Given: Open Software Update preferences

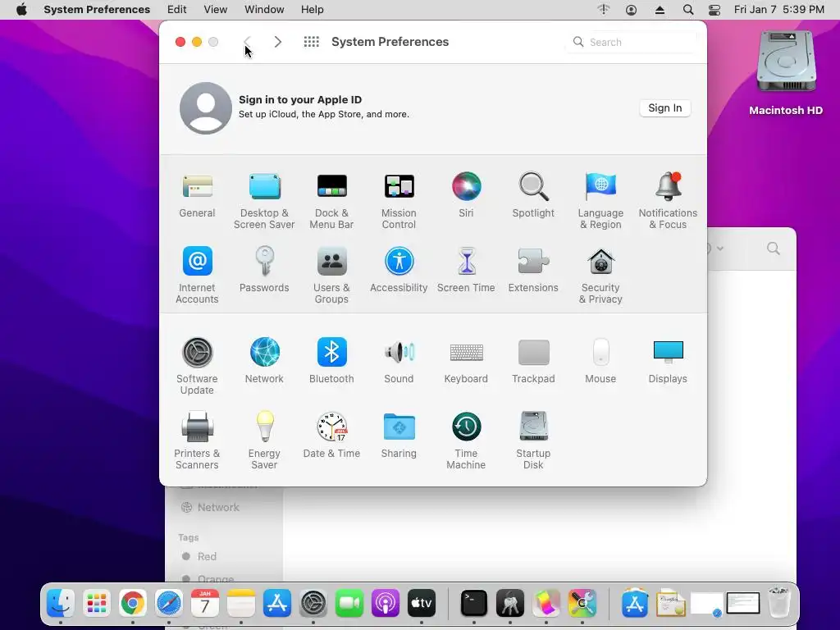Looking at the screenshot, I should [197, 367].
